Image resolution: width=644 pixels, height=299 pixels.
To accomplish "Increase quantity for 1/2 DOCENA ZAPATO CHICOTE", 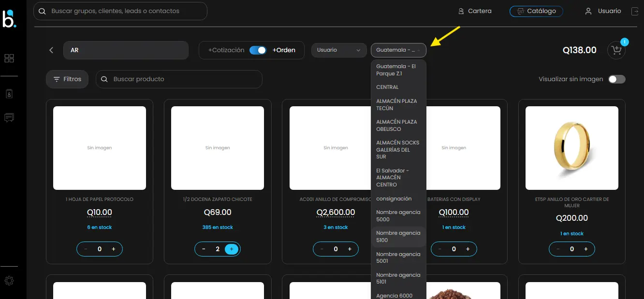I will 232,249.
